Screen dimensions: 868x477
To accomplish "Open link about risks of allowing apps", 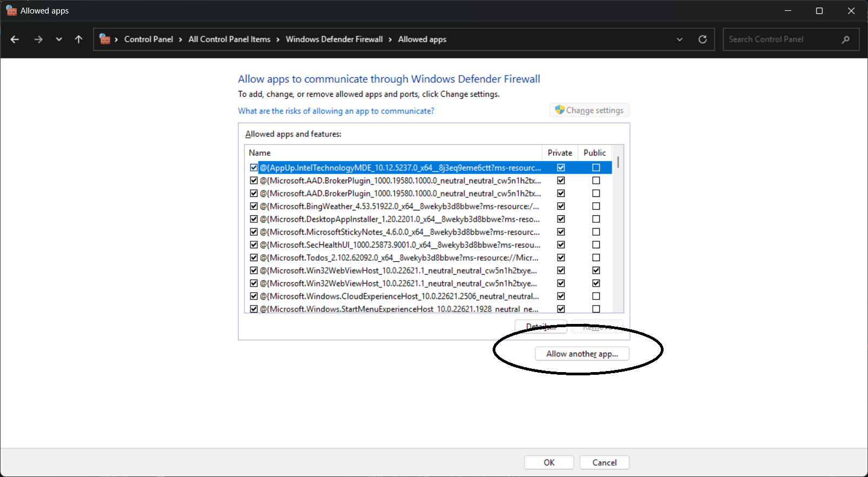I will [336, 111].
